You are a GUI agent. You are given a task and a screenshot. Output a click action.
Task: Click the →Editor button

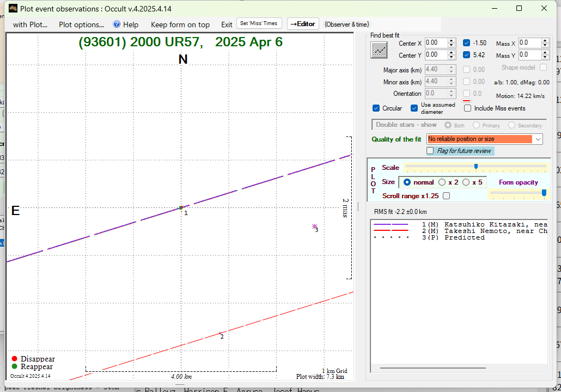tap(303, 24)
